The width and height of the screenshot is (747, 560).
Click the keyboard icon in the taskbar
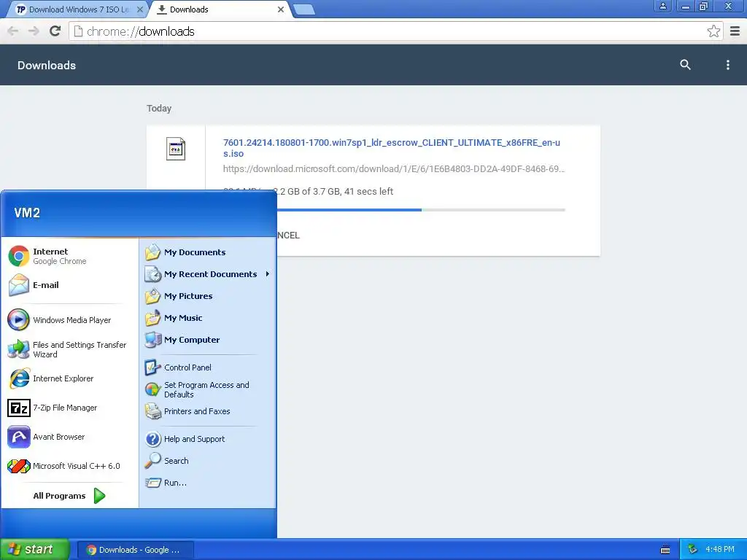tap(665, 550)
